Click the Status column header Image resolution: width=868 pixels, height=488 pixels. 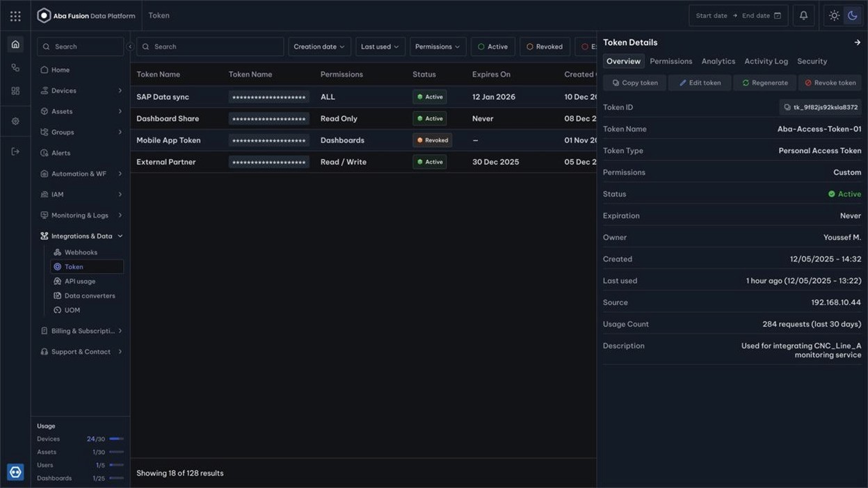coord(424,74)
